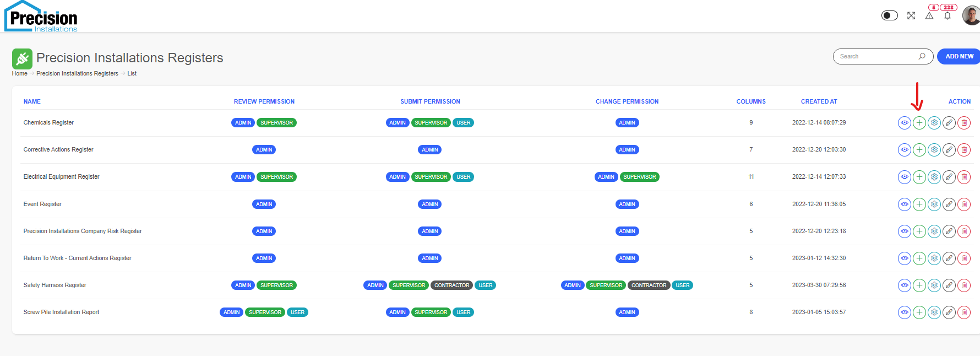The image size is (980, 356).
Task: Open the warning triangle alerts icon
Action: click(929, 16)
